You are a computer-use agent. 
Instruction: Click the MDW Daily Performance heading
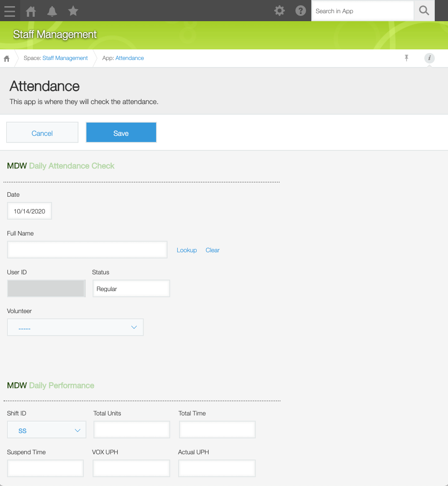51,385
